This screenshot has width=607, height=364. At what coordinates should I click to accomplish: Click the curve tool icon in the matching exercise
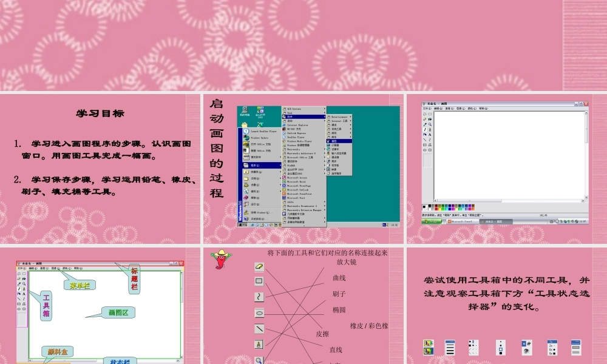[259, 297]
